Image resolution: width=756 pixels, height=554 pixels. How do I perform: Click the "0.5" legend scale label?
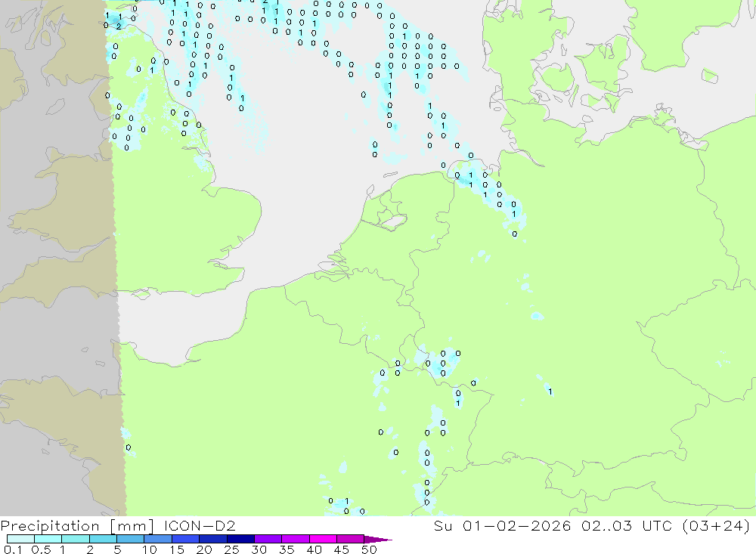click(x=41, y=549)
